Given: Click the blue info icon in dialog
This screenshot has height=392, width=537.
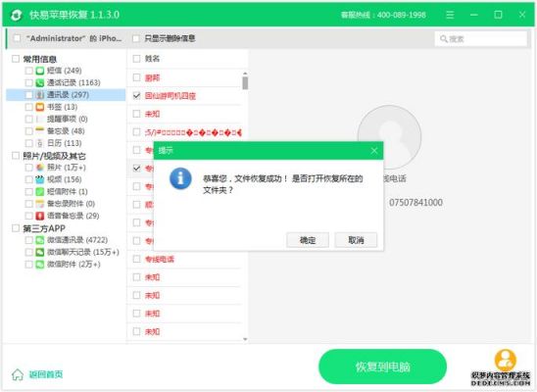Looking at the screenshot, I should point(180,178).
